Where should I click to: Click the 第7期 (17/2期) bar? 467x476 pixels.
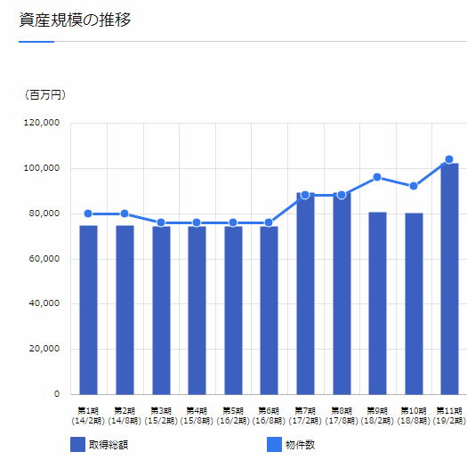[x=306, y=294]
